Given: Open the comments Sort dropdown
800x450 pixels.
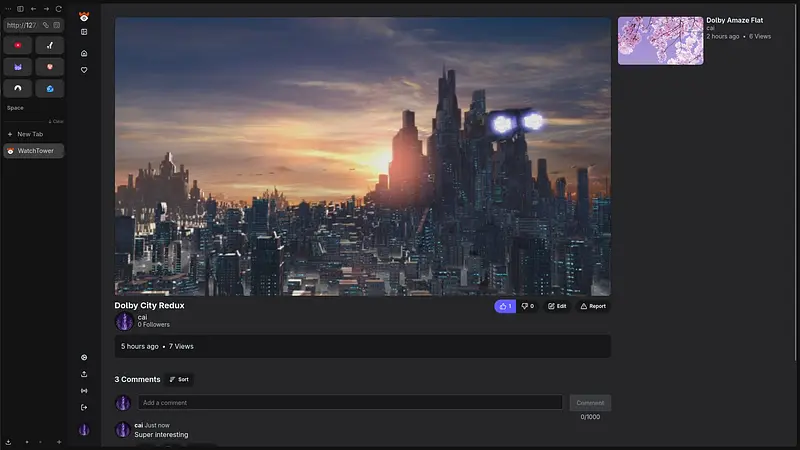Looking at the screenshot, I should pyautogui.click(x=179, y=379).
